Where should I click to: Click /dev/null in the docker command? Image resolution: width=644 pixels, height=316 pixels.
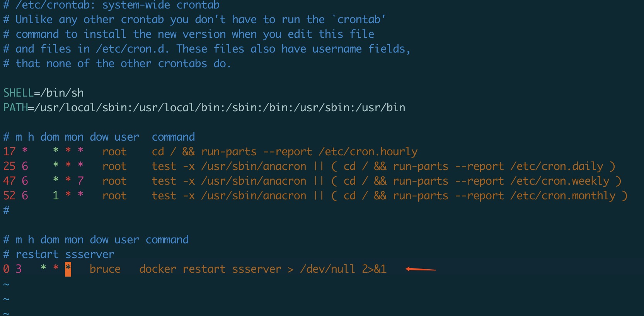click(x=327, y=269)
